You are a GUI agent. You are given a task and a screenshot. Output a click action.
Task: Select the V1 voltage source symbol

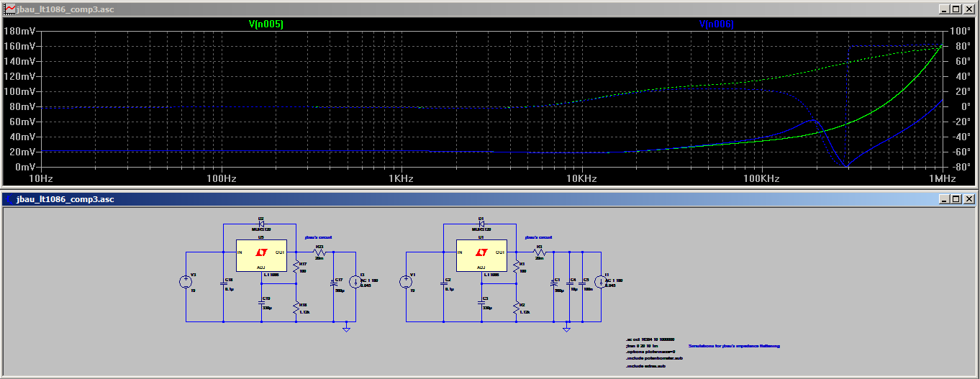[406, 282]
